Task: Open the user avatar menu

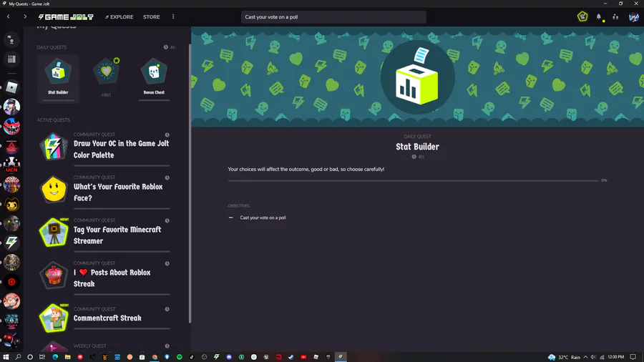Action: [x=634, y=17]
